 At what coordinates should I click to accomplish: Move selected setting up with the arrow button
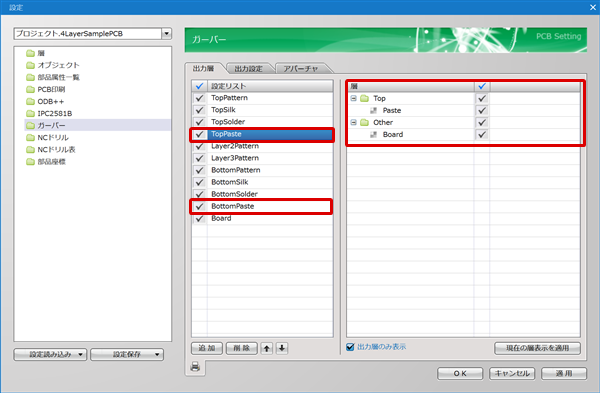[x=267, y=348]
